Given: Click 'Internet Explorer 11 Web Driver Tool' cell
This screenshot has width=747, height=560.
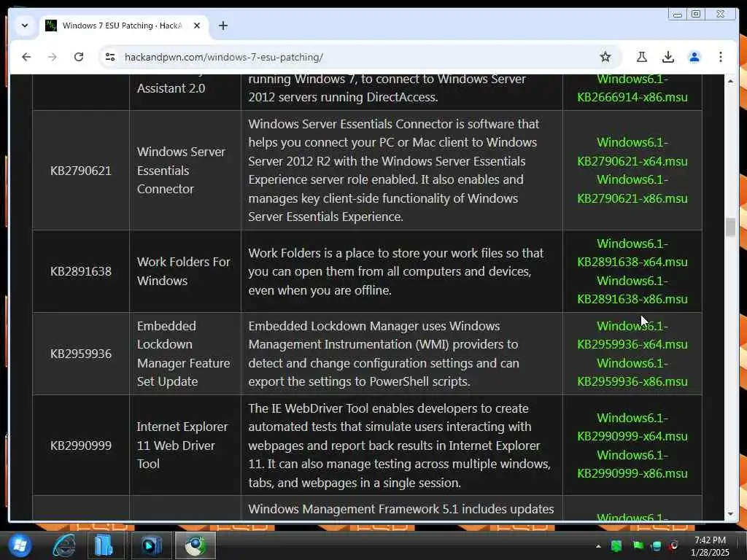Looking at the screenshot, I should pyautogui.click(x=185, y=446).
